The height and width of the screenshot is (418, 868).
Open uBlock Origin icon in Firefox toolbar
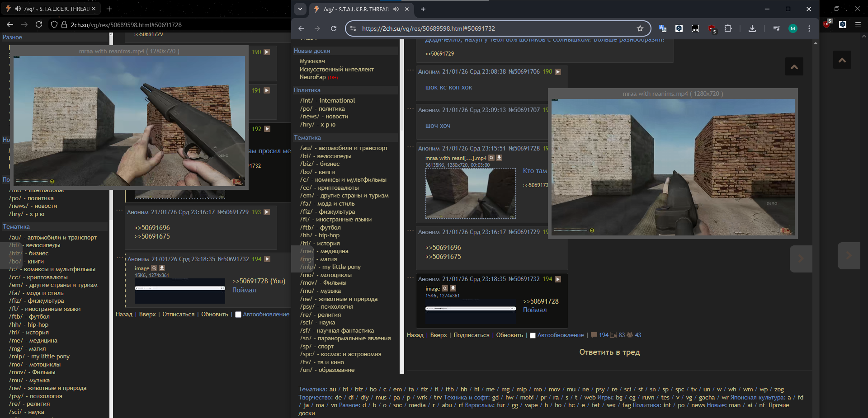(x=827, y=24)
